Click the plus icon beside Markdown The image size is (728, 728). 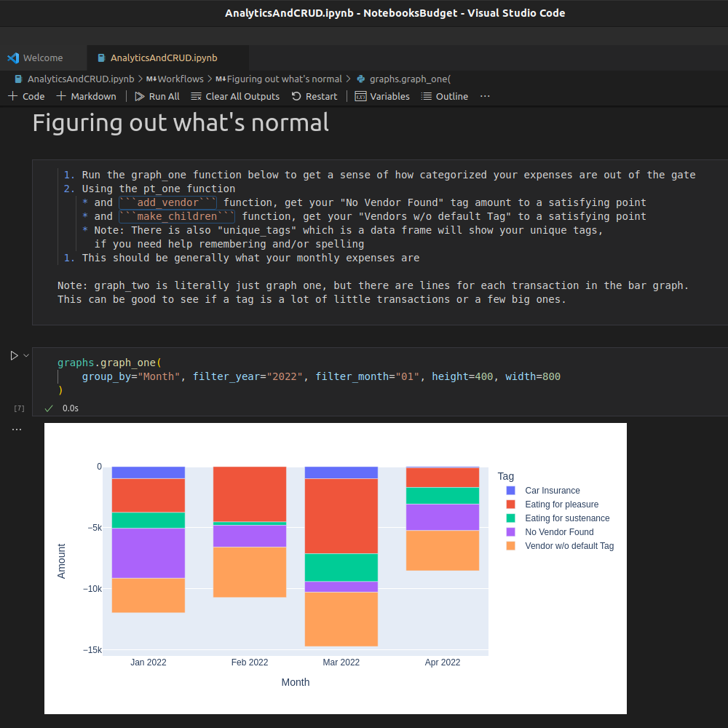pyautogui.click(x=61, y=96)
